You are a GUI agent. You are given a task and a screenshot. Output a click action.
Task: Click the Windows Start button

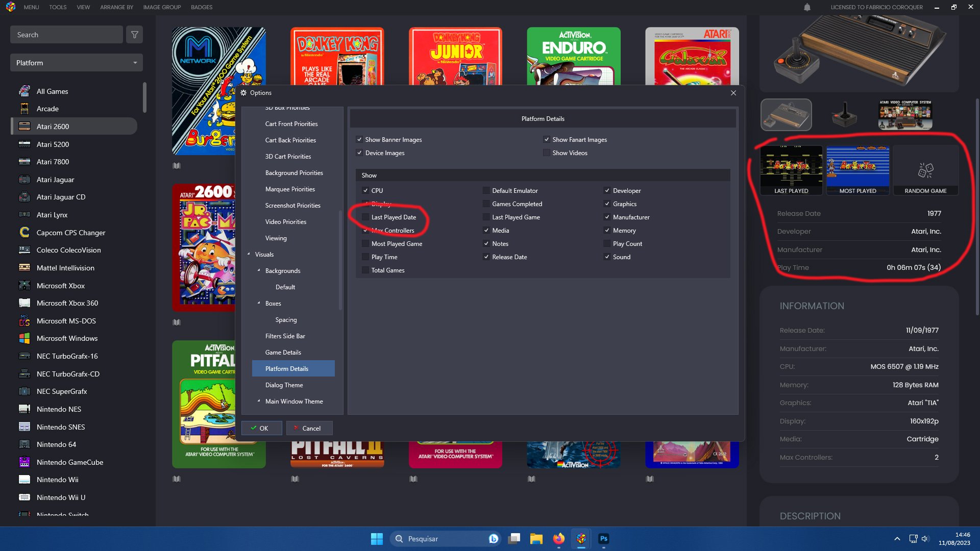click(x=377, y=539)
